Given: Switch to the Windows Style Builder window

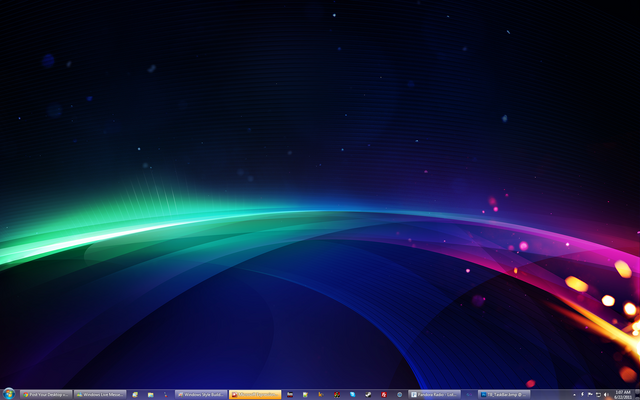Looking at the screenshot, I should coord(201,394).
